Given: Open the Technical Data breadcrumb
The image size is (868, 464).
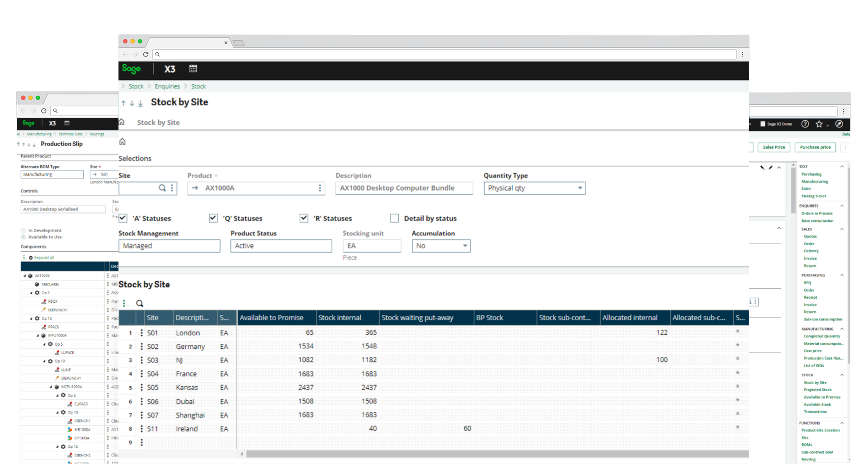Looking at the screenshot, I should (x=71, y=134).
